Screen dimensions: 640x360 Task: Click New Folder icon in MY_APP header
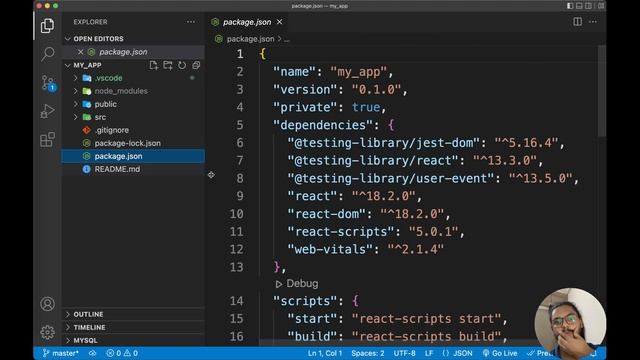168,65
